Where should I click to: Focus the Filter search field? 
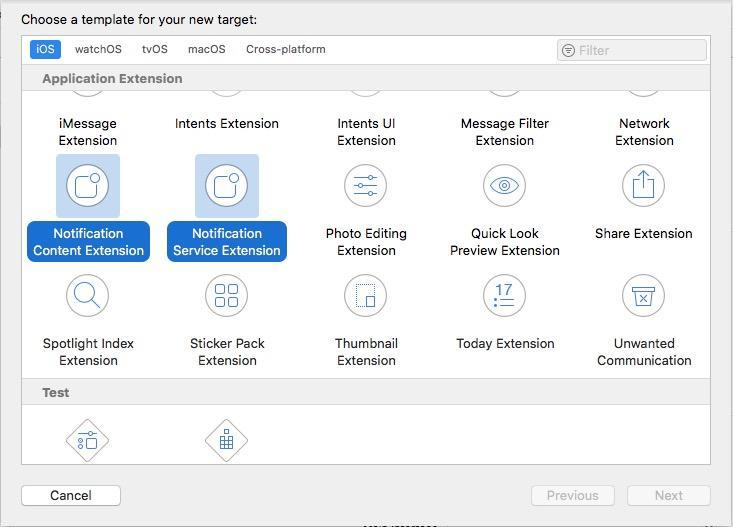pyautogui.click(x=640, y=50)
